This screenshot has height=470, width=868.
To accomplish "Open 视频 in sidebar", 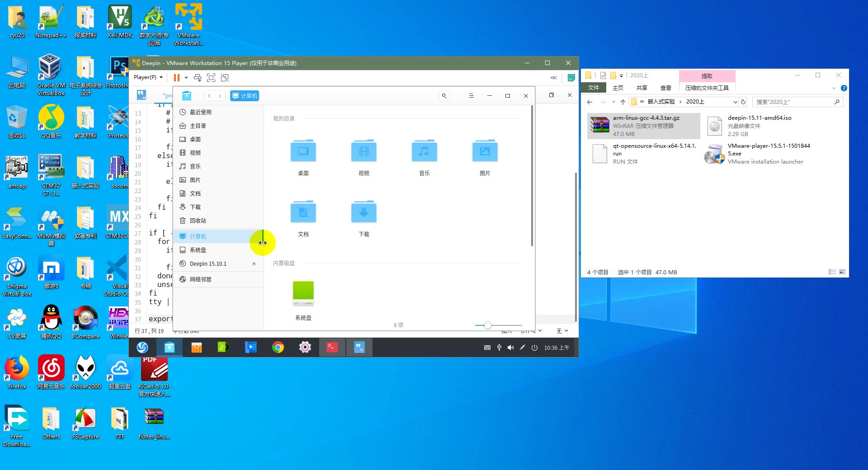I will [x=218, y=153].
